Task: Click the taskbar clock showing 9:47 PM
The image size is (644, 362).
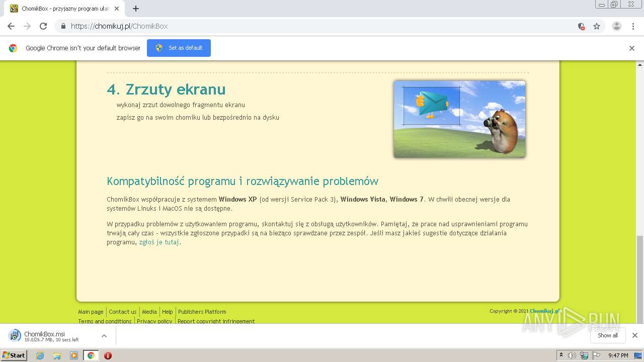Action: click(618, 355)
